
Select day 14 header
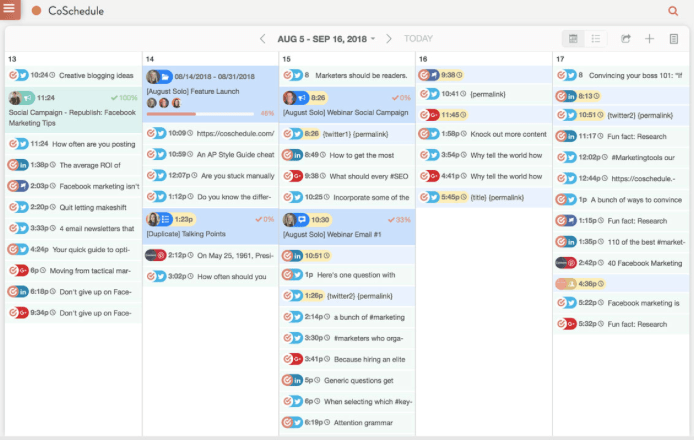[150, 59]
